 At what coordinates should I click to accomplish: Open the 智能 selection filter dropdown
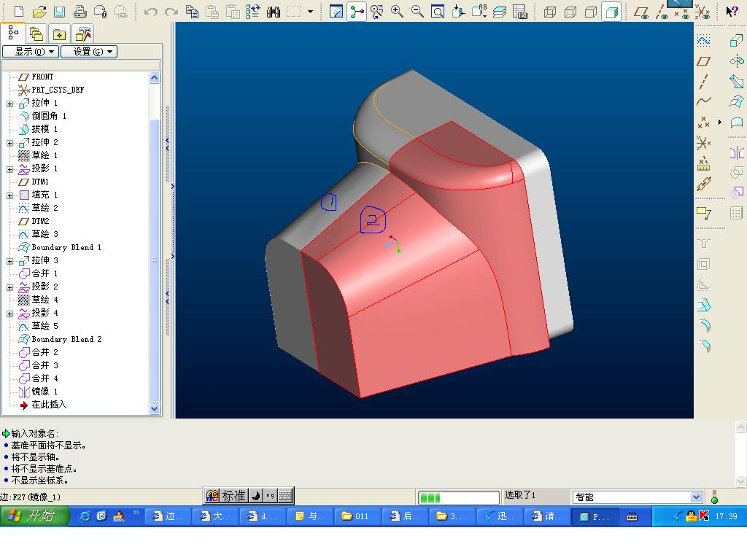point(696,497)
